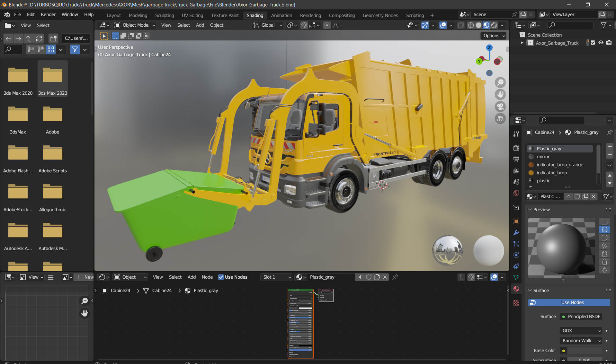Switch to Layout workspace tab
The width and height of the screenshot is (616, 364).
[x=114, y=15]
